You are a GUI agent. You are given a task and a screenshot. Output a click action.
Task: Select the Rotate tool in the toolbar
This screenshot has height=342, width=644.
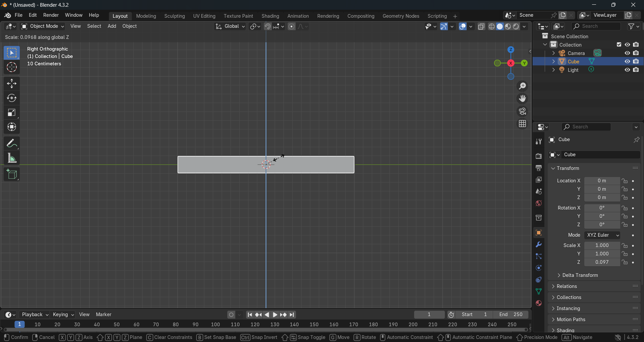(12, 98)
